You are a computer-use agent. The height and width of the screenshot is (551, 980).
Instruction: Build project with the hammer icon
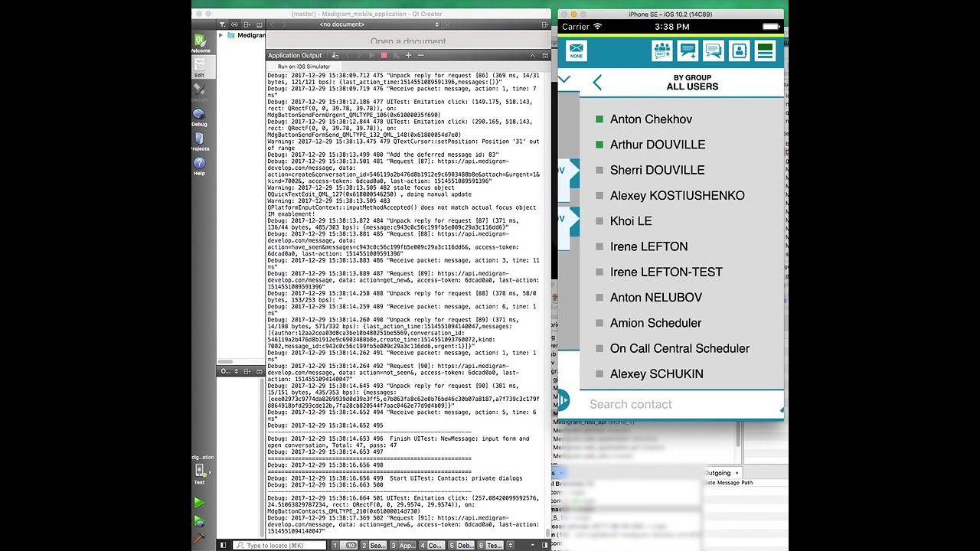pyautogui.click(x=199, y=539)
